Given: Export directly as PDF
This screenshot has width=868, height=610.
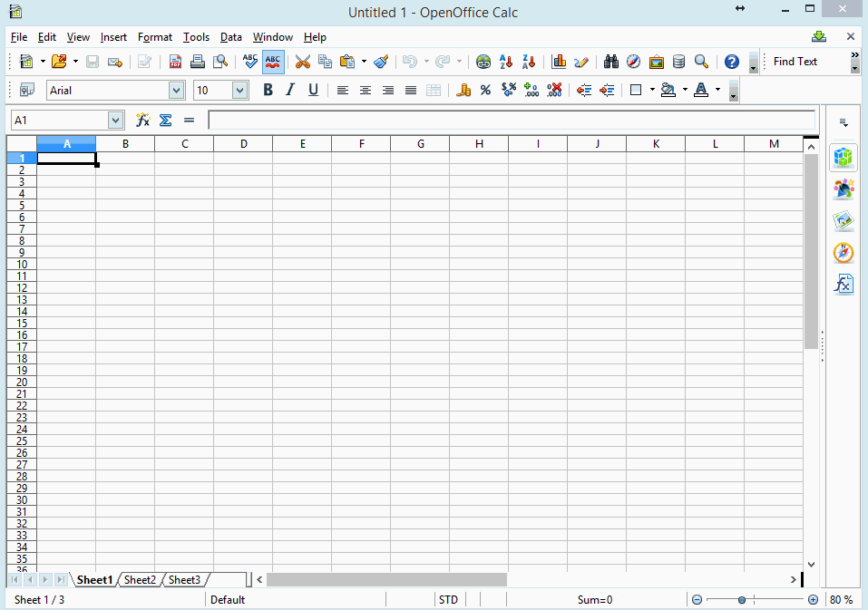Looking at the screenshot, I should tap(175, 62).
